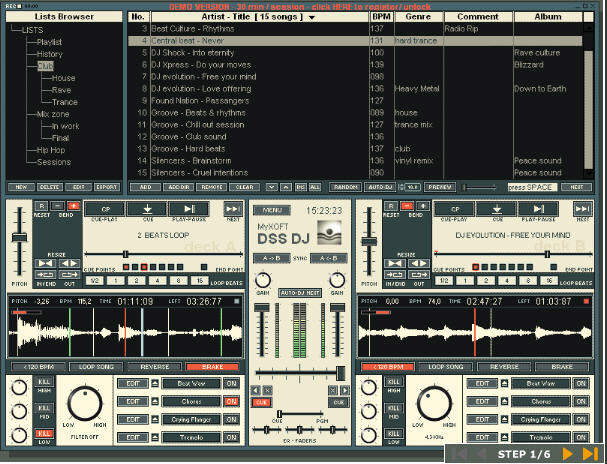Click the Deck A CUE down-arrow button
The width and height of the screenshot is (607, 464).
coord(147,209)
